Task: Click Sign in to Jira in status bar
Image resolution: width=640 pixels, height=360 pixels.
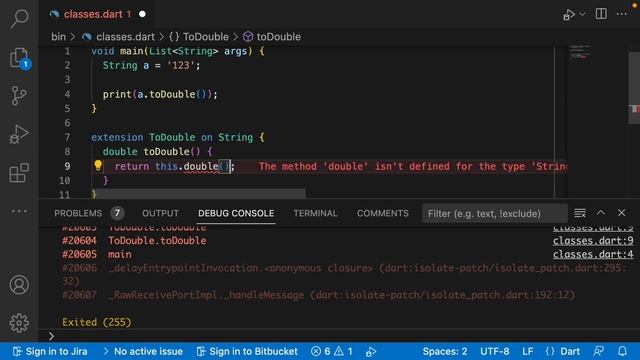Action: click(50, 351)
